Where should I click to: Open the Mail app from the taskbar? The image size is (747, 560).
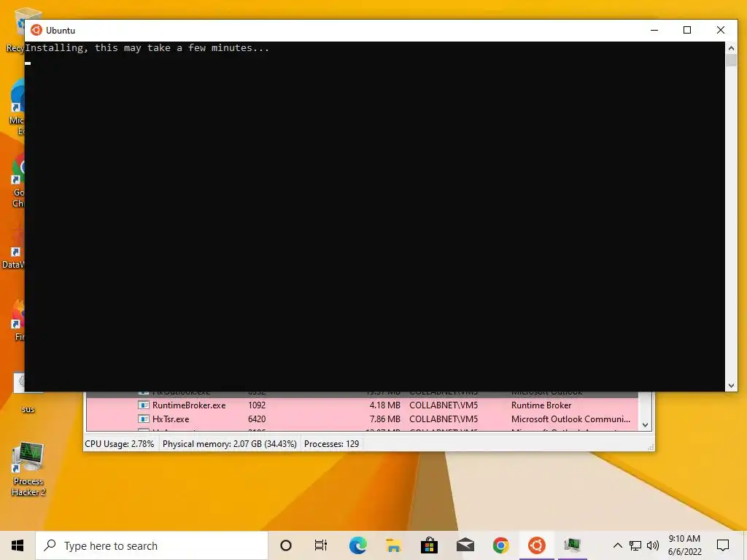click(x=465, y=545)
